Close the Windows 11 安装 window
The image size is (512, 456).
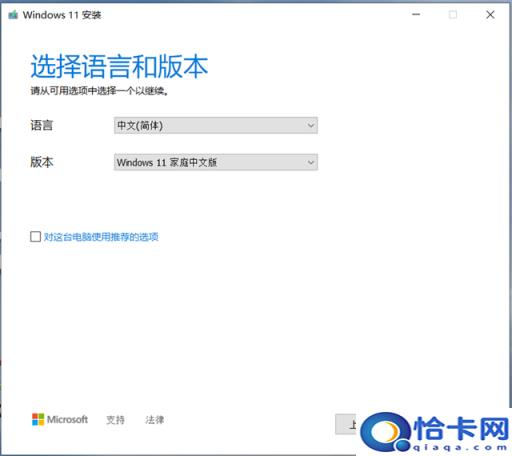(x=490, y=14)
